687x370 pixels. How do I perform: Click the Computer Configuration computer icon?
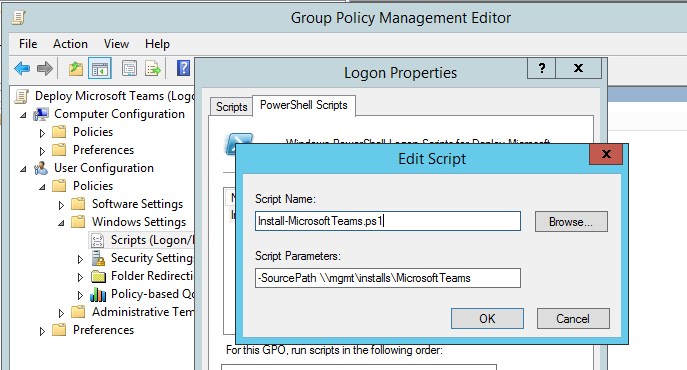point(41,114)
